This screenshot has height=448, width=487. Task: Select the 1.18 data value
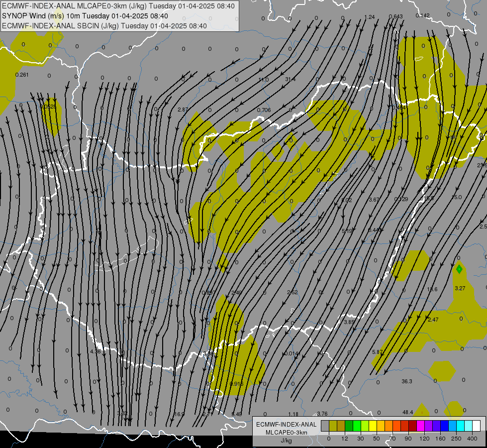tap(293, 414)
